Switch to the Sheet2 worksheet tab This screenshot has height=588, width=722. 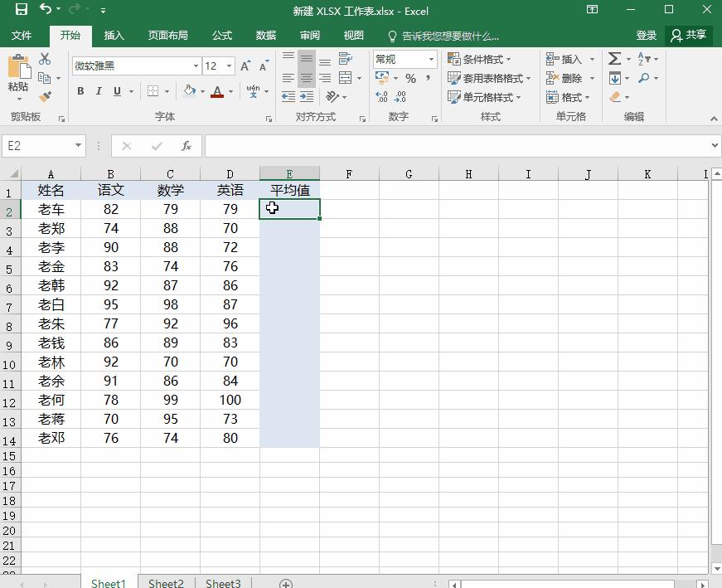click(x=166, y=582)
